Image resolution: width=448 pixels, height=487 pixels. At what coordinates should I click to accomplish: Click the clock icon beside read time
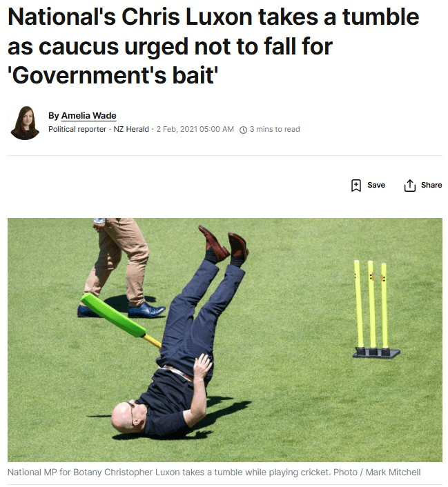(243, 130)
